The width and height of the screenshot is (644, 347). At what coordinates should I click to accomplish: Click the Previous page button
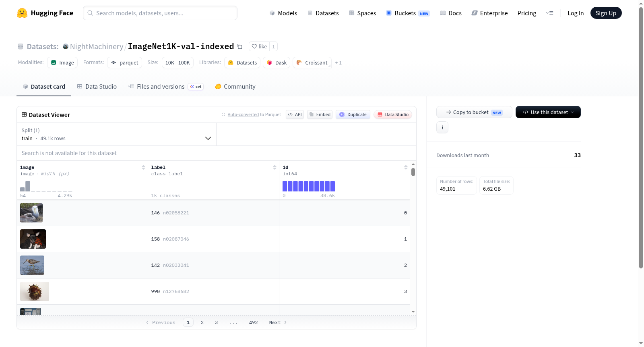[161, 322]
